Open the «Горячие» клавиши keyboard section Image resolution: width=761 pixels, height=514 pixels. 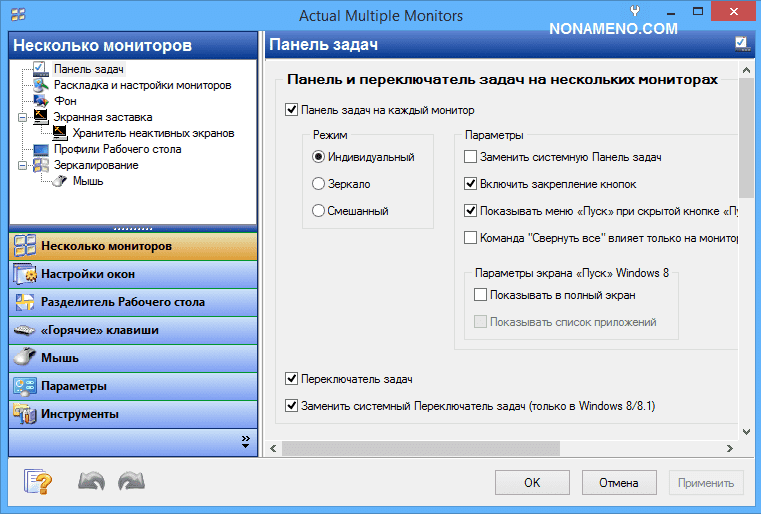click(x=99, y=330)
